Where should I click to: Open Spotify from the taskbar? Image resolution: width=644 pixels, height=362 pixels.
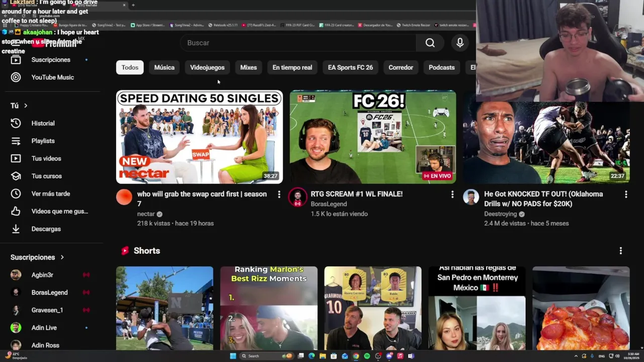367,356
